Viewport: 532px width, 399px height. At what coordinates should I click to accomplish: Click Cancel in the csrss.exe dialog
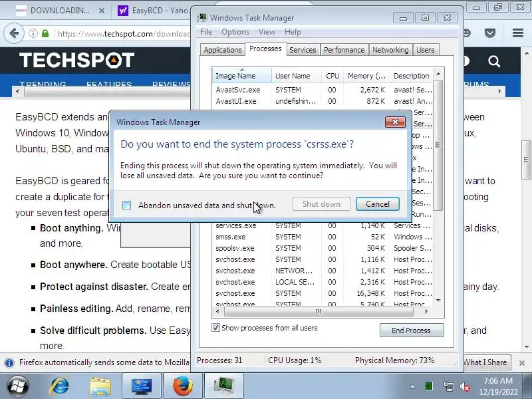pyautogui.click(x=377, y=204)
